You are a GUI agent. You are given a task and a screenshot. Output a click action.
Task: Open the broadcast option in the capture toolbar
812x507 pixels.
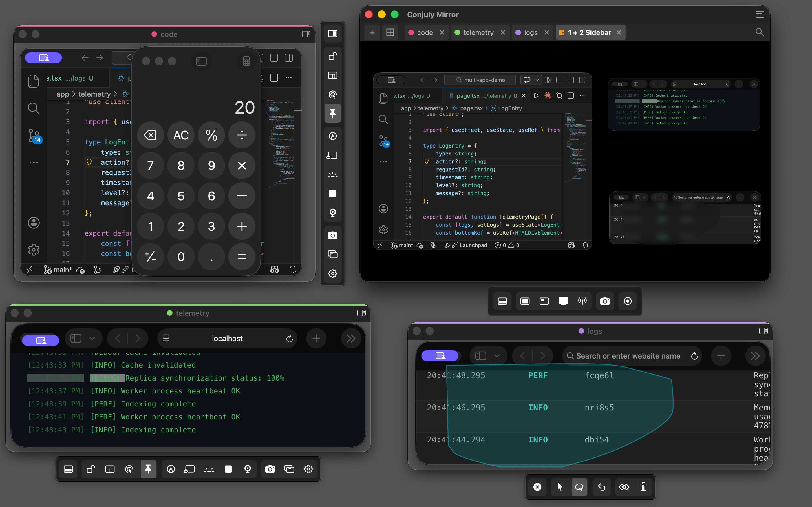tap(583, 301)
